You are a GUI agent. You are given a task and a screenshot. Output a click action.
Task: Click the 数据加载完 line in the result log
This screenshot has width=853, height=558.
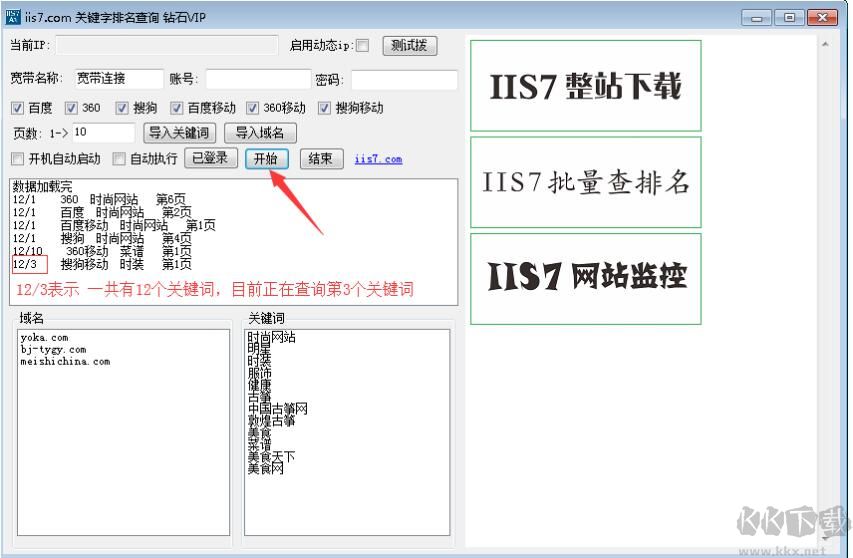click(x=42, y=187)
